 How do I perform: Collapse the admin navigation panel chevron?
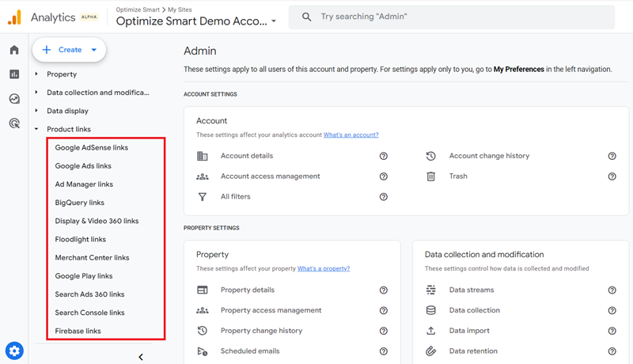click(141, 357)
